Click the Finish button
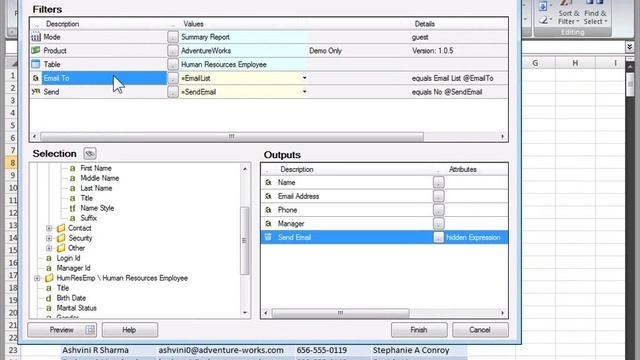This screenshot has width=640, height=360. tap(419, 330)
